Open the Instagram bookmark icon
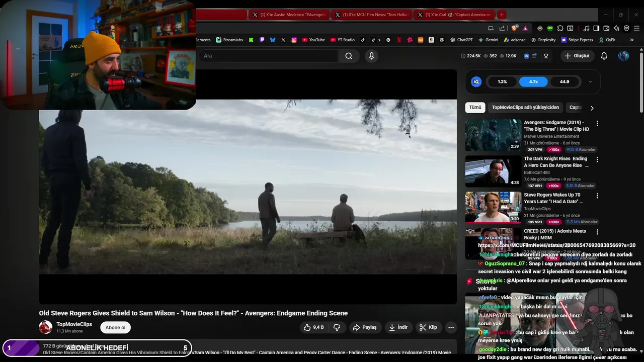644x362 pixels. coord(294,40)
